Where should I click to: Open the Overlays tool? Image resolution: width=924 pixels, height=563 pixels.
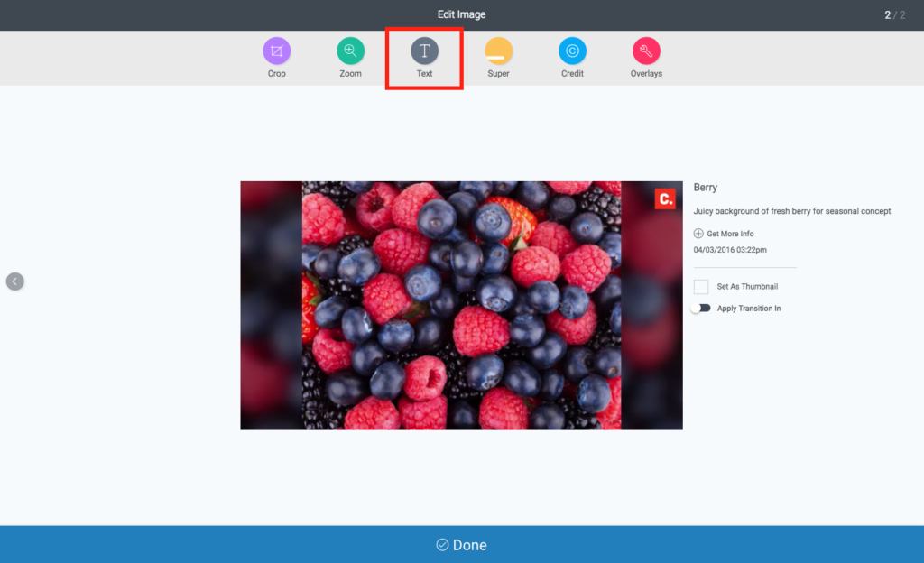(x=646, y=51)
